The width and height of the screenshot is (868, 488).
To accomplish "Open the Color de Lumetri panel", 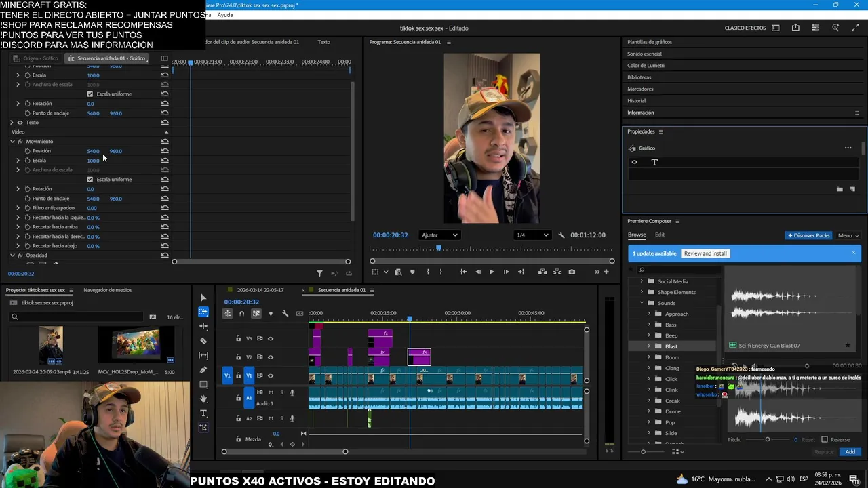I will tap(646, 66).
